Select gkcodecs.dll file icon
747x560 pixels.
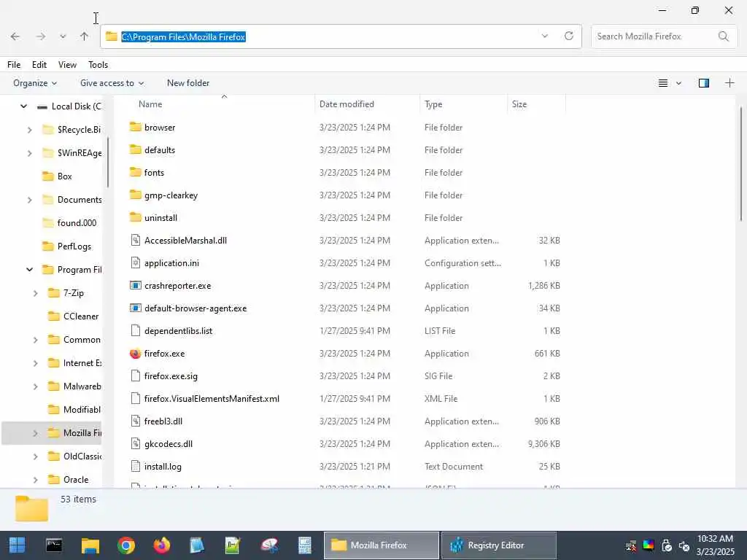point(135,444)
